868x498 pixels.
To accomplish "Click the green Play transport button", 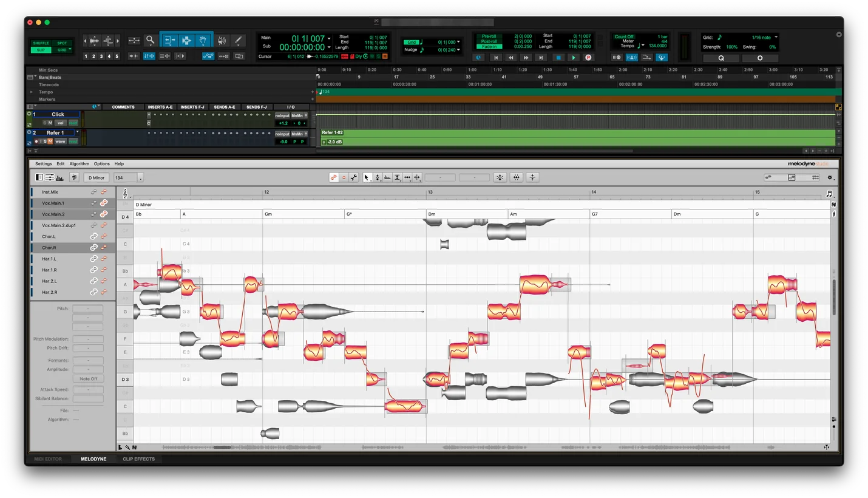I will 574,58.
